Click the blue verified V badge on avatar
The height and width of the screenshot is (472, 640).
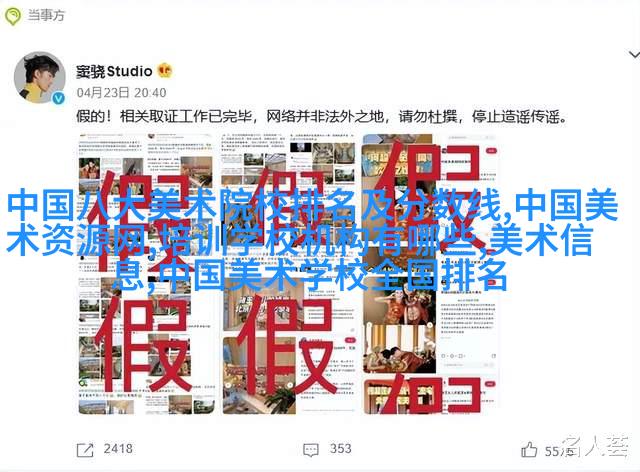pyautogui.click(x=58, y=98)
